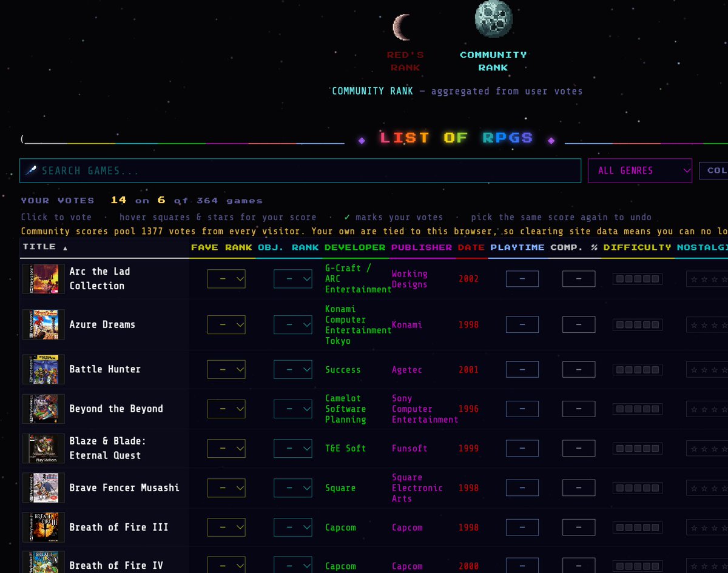
Task: Click Playtime box for Azure Dreams
Action: 522,324
